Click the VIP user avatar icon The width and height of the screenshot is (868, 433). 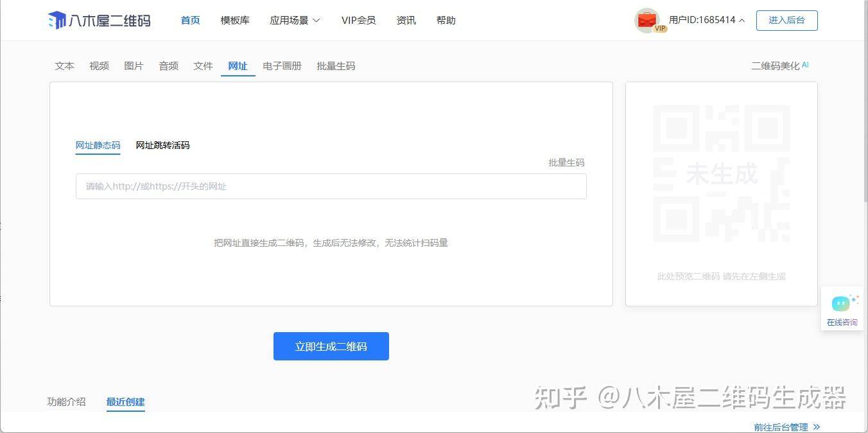pos(647,21)
